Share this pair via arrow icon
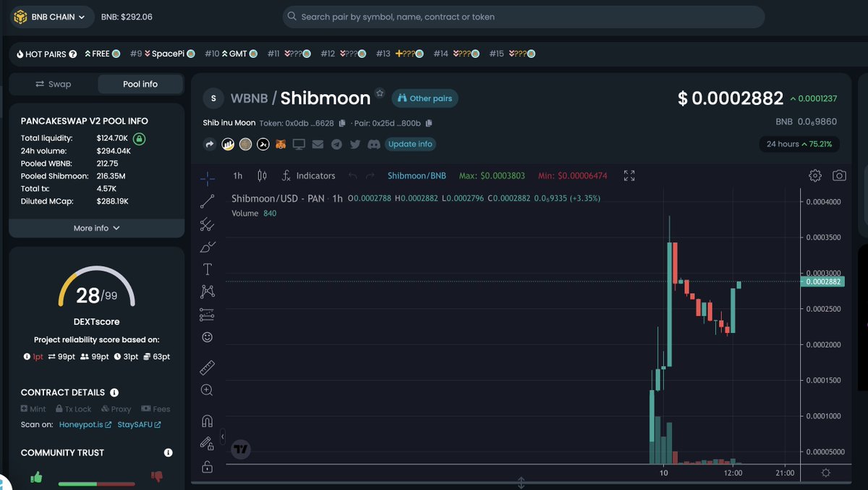This screenshot has height=490, width=868. click(210, 144)
